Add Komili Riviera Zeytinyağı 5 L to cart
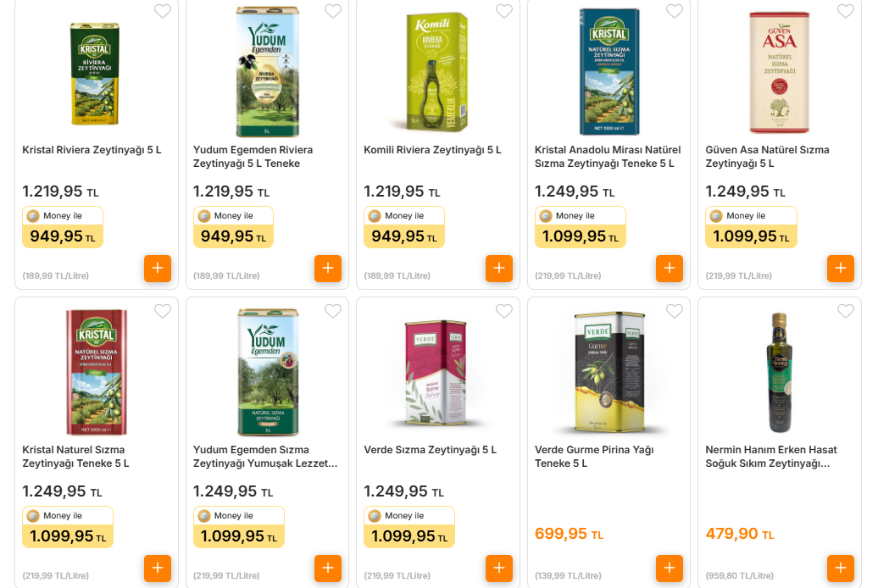Screen dimensions: 878x588 499,269
